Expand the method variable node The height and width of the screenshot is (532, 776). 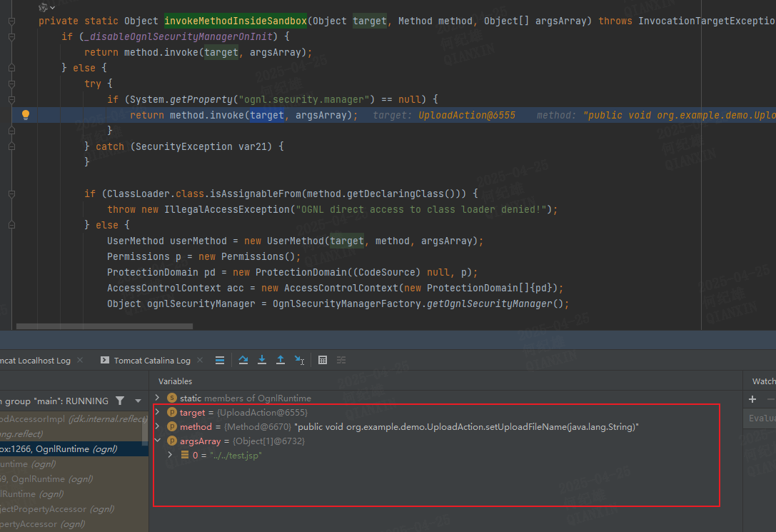(x=157, y=426)
